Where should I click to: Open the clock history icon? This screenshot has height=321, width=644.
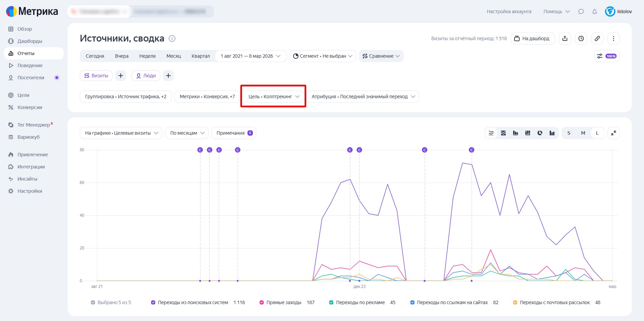(x=581, y=38)
